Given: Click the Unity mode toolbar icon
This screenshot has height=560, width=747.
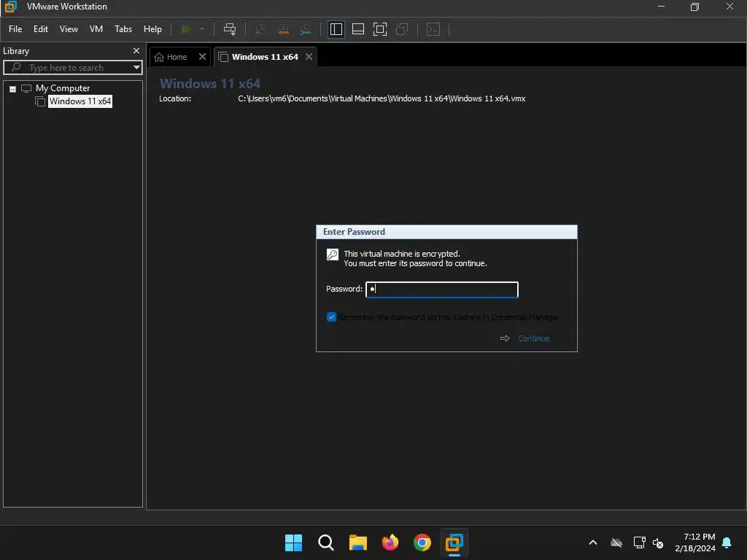Looking at the screenshot, I should click(x=402, y=29).
